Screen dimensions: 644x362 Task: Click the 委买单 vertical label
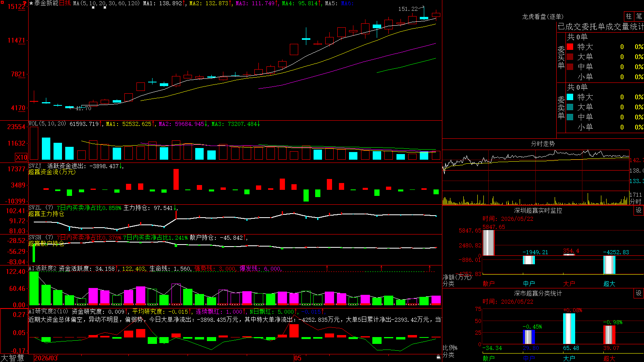click(561, 57)
